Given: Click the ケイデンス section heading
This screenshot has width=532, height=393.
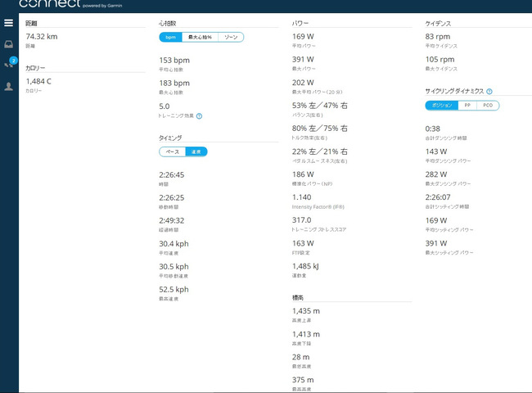Looking at the screenshot, I should (x=438, y=24).
